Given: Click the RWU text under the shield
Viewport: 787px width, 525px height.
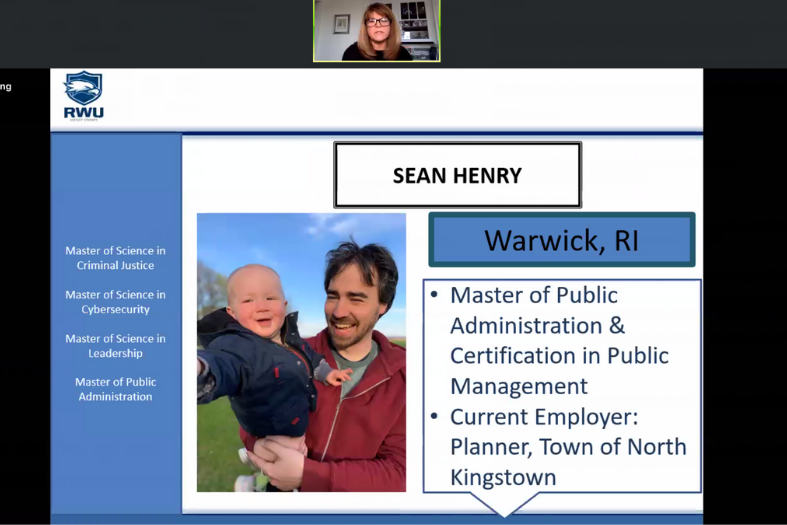Looking at the screenshot, I should 83,112.
